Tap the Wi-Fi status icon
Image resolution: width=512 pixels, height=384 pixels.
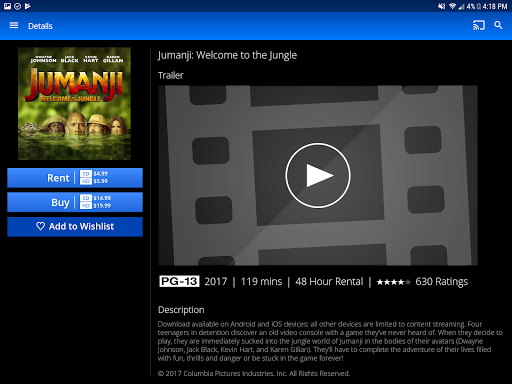click(x=452, y=6)
